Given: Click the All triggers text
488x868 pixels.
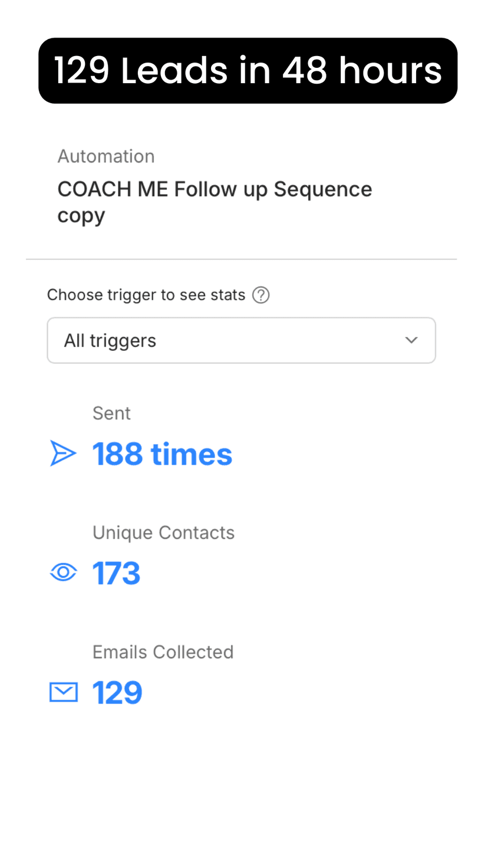Looking at the screenshot, I should pos(110,340).
